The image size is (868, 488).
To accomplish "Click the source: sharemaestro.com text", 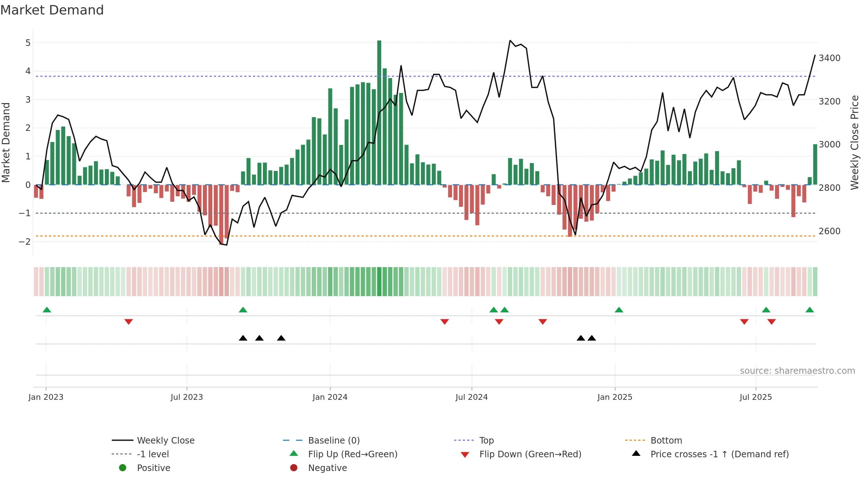I will click(x=797, y=371).
